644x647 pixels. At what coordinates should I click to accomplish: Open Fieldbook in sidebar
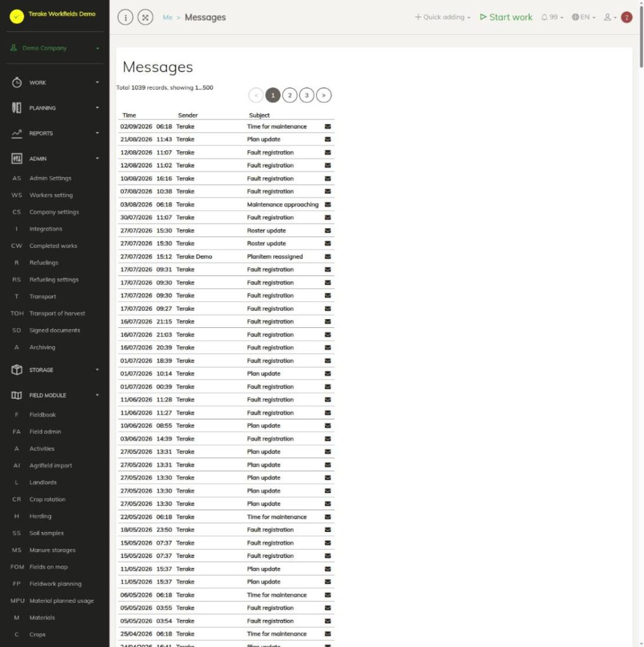click(x=42, y=414)
